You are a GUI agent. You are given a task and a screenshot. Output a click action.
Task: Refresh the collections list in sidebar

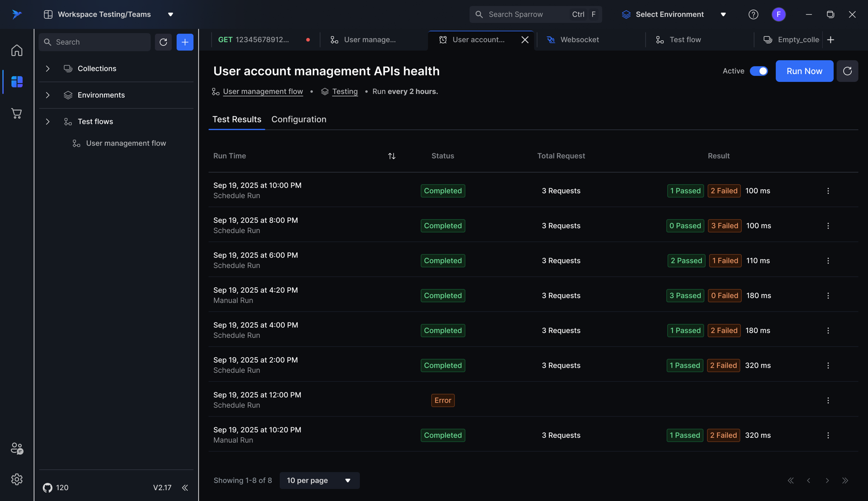click(163, 42)
